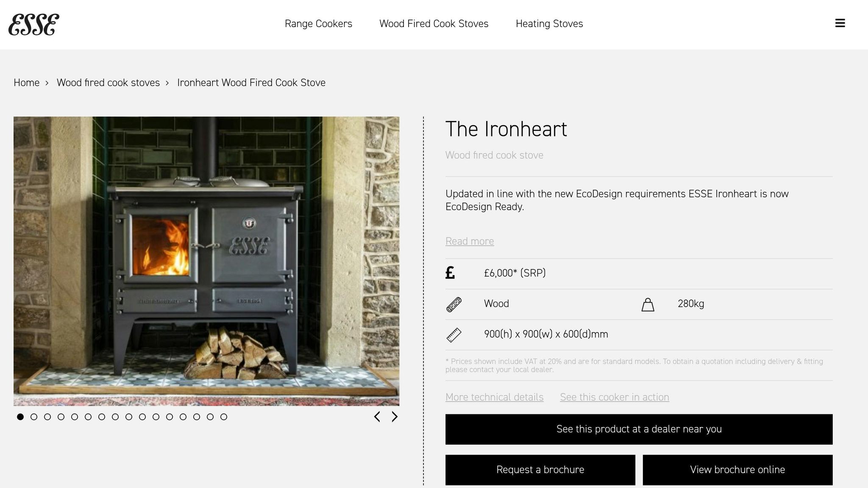
Task: Expand the Read more description
Action: click(470, 241)
